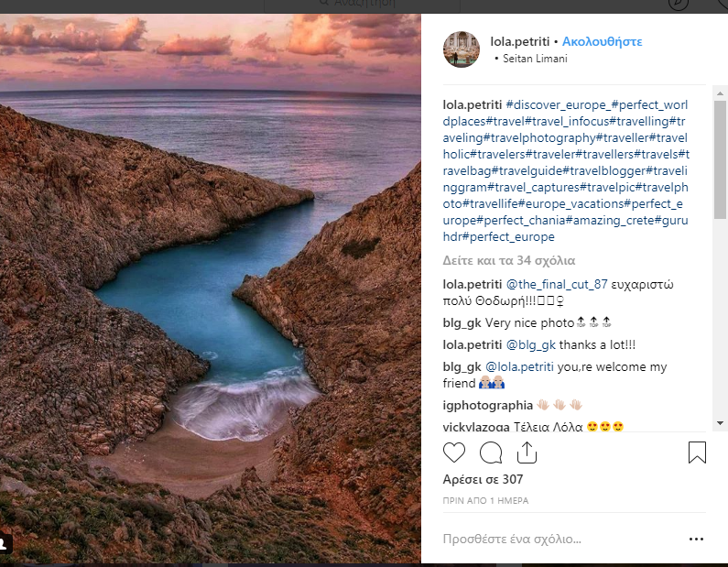This screenshot has height=567, width=728.
Task: Click the scrollbar down arrow in comments
Action: (721, 422)
